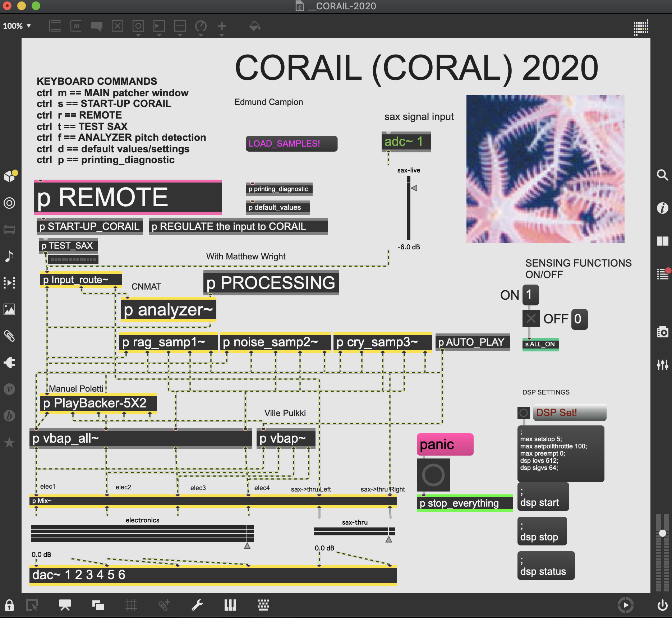Show the Reference split-page sidebar tab
Viewport: 672px width, 618px height.
pyautogui.click(x=662, y=241)
